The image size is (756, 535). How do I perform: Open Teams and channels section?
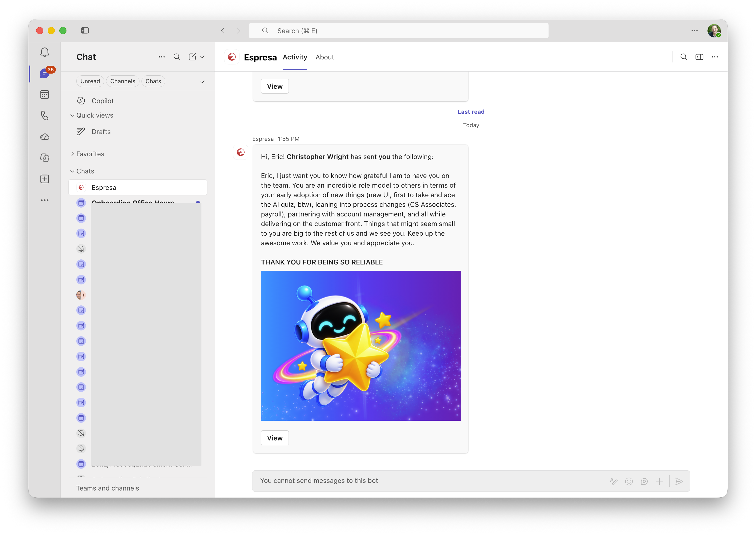(108, 488)
